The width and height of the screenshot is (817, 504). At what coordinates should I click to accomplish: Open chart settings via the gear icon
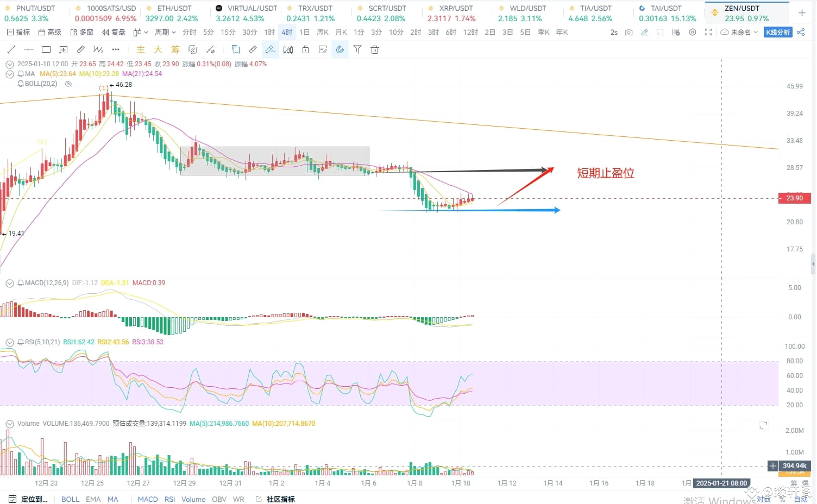pos(692,33)
